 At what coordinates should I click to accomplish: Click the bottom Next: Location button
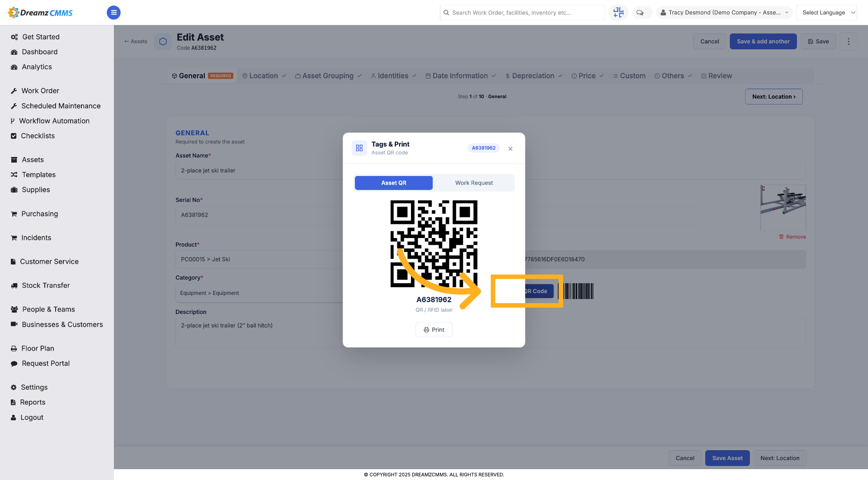[x=780, y=458]
